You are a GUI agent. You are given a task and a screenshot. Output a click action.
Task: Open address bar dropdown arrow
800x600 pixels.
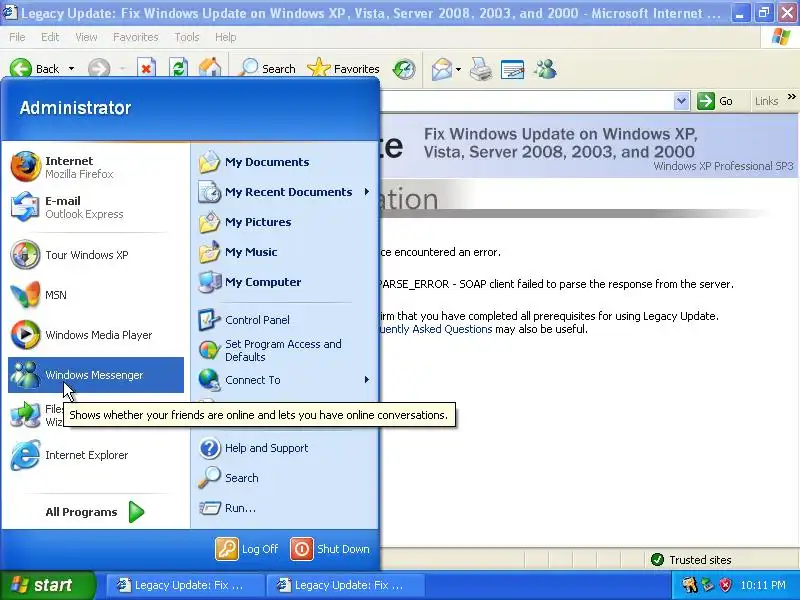tap(681, 101)
